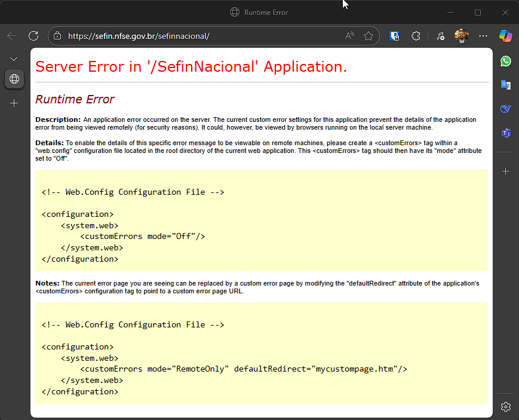Open the Bitwarden password manager extension
Image resolution: width=519 pixels, height=420 pixels.
(x=394, y=36)
